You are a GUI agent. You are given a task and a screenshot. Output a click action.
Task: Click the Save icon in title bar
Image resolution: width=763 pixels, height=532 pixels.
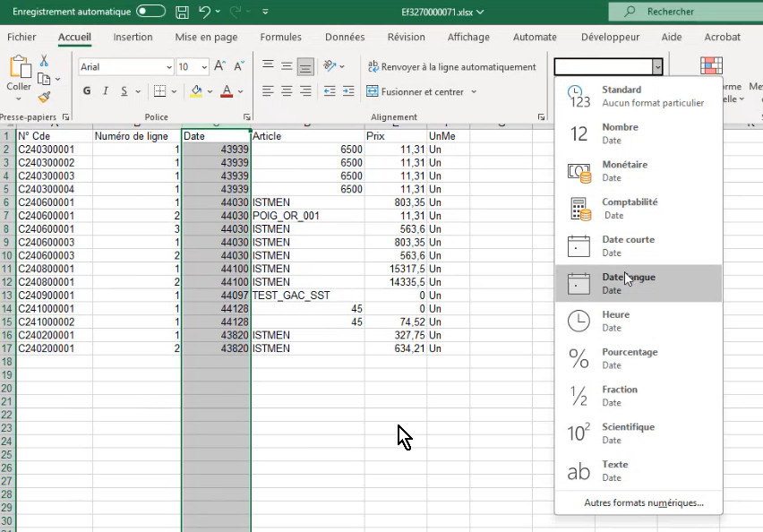(183, 12)
